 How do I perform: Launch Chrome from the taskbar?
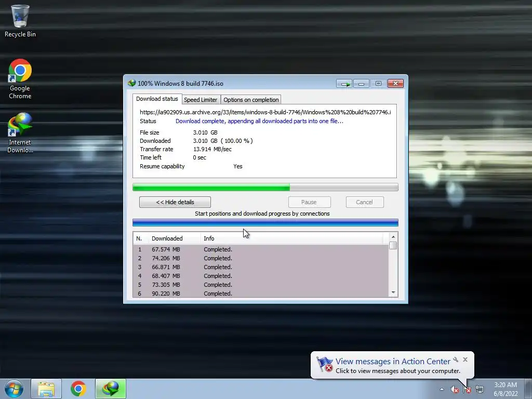78,389
